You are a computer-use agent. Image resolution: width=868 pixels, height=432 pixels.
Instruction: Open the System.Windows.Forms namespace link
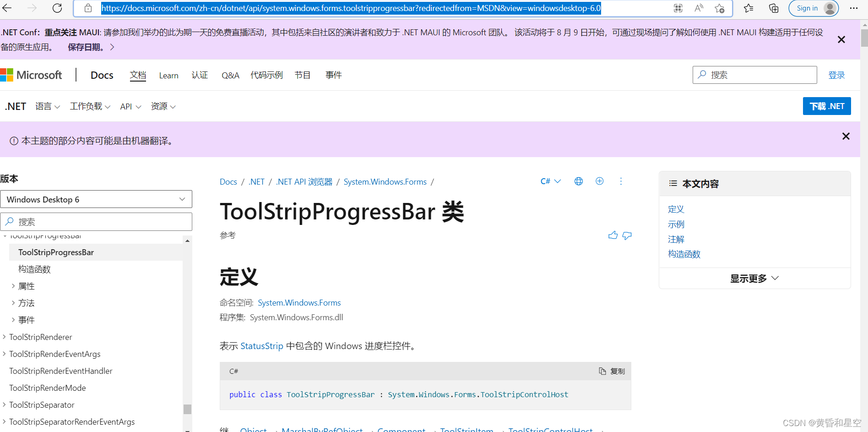point(299,303)
